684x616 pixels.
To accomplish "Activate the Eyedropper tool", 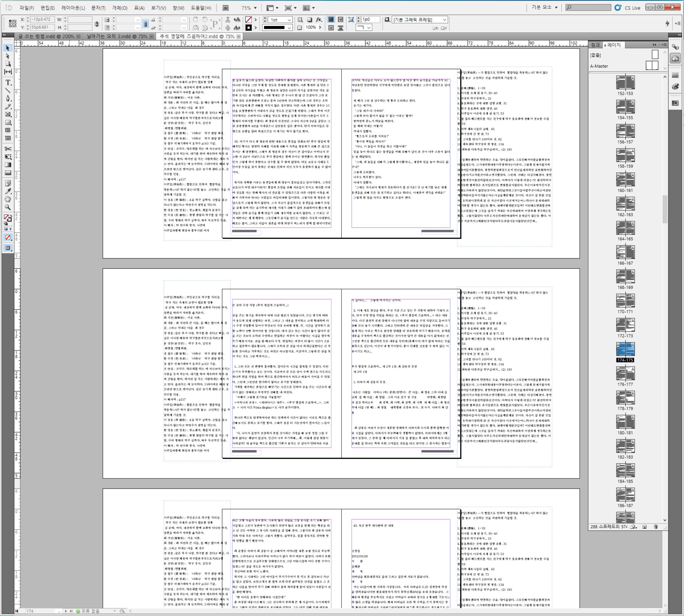I will click(8, 191).
